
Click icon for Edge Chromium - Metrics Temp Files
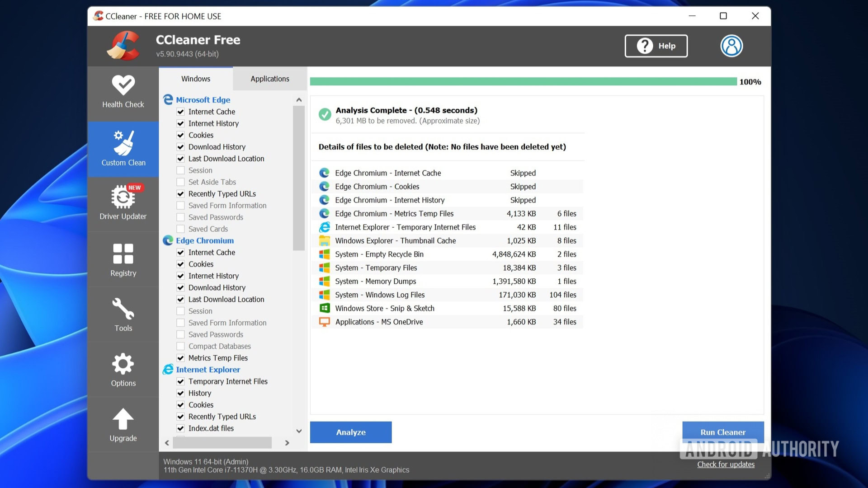(324, 214)
